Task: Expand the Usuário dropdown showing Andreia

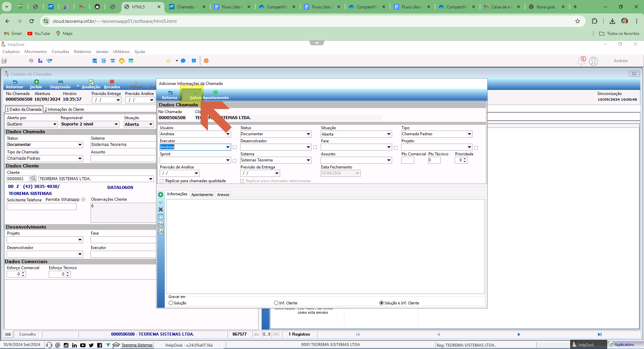Action: [x=228, y=134]
